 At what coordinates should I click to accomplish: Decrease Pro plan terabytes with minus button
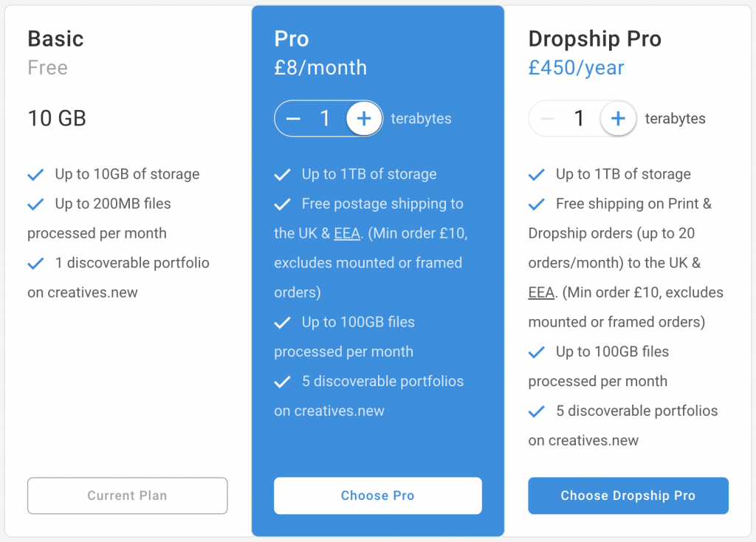[293, 119]
